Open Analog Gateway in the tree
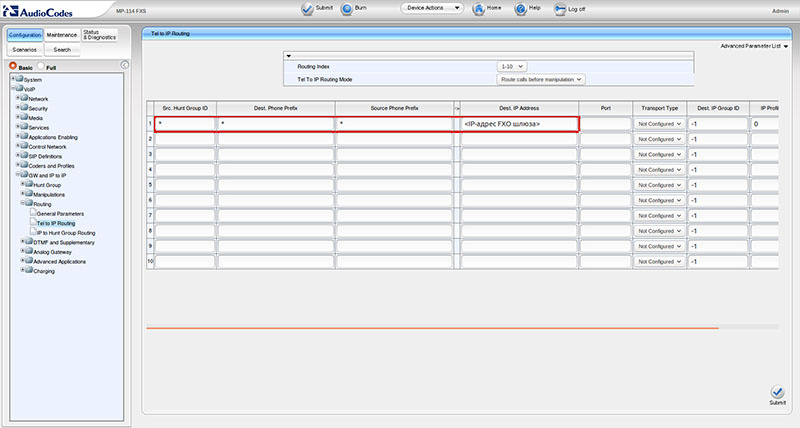This screenshot has height=428, width=800. tap(52, 252)
